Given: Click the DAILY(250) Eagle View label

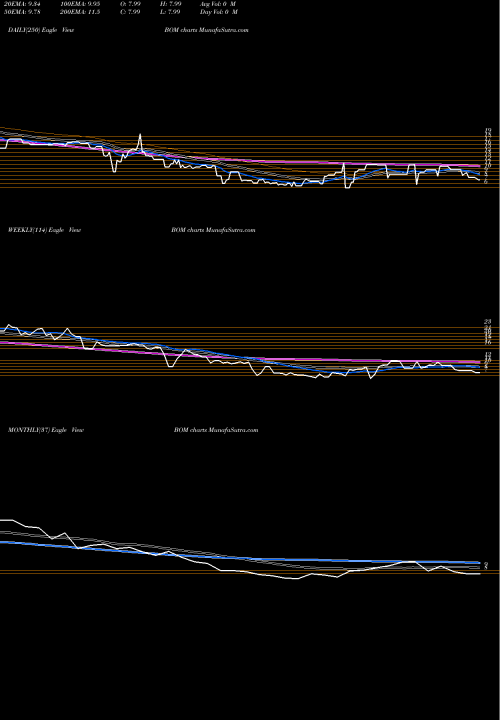Looking at the screenshot, I should pyautogui.click(x=41, y=30).
